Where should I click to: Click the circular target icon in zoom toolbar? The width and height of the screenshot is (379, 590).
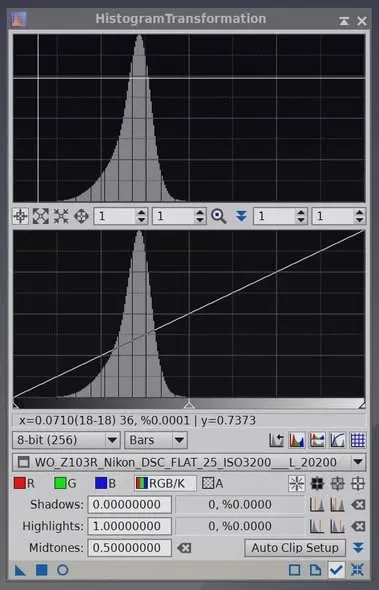81,216
